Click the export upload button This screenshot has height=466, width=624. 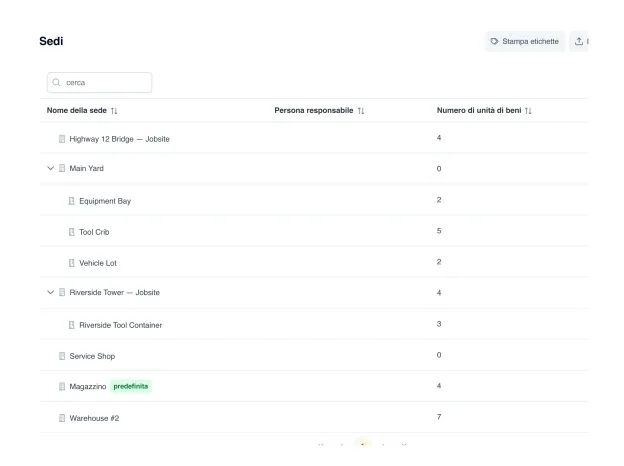coord(579,41)
